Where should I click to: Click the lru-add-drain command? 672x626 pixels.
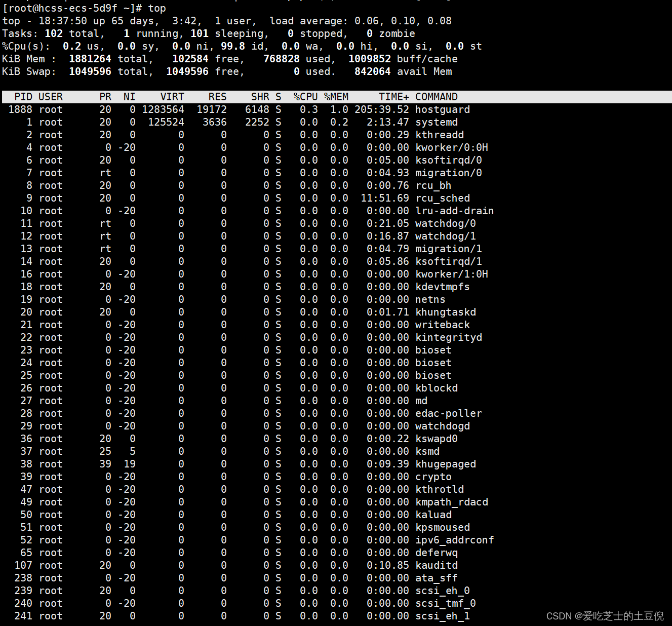(x=455, y=211)
